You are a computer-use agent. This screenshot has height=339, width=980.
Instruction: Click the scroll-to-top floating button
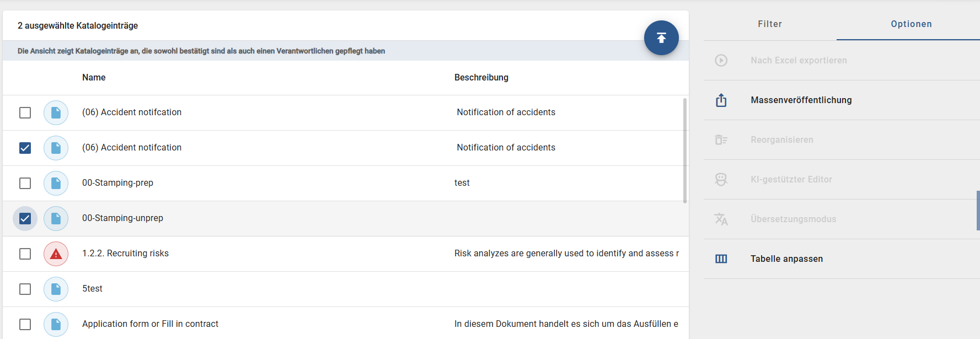[x=661, y=38]
